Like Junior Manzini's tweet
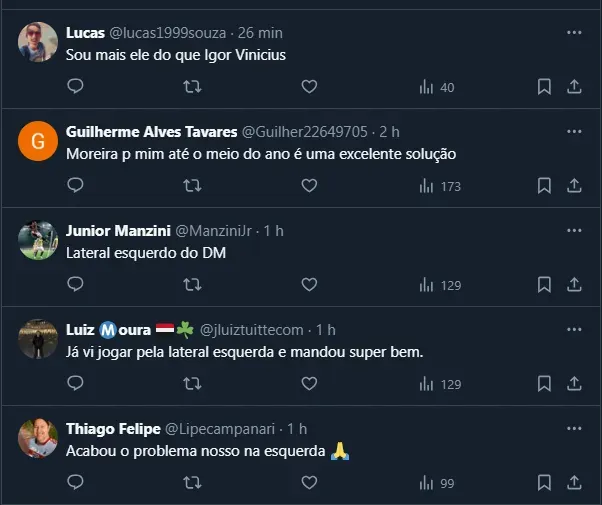 [309, 285]
